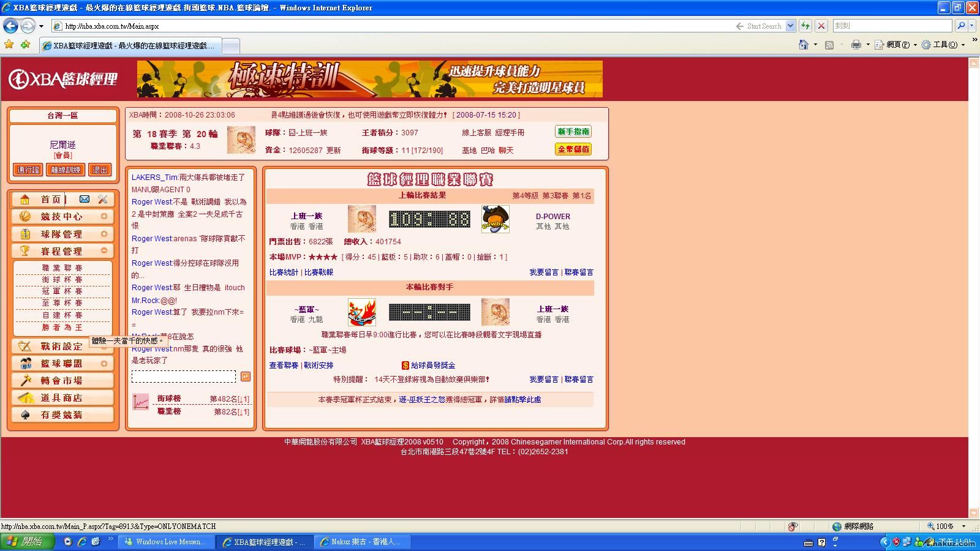Open 街球杯賽 in the schedule submenu

pyautogui.click(x=62, y=280)
